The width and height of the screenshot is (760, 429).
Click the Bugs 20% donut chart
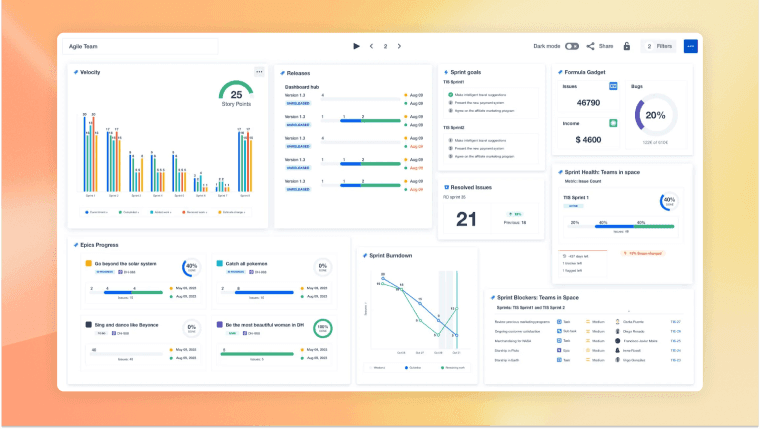coord(655,115)
